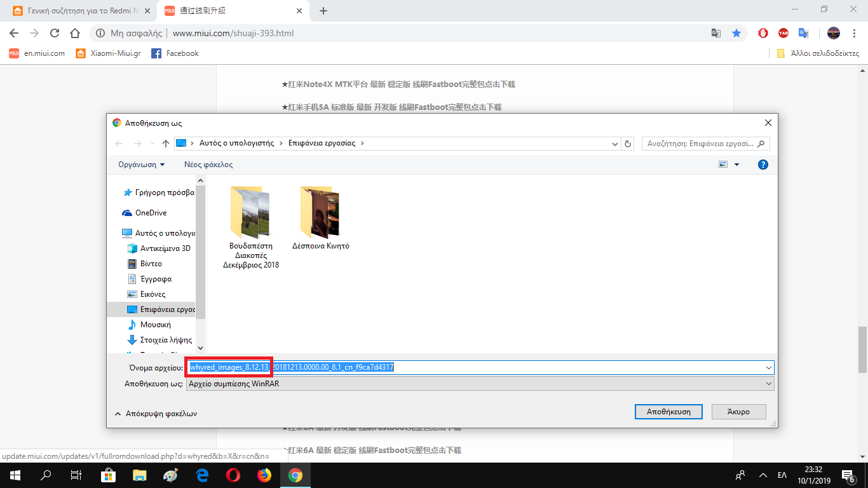The width and height of the screenshot is (868, 488).
Task: Open File Explorer from the taskbar
Action: click(x=140, y=475)
